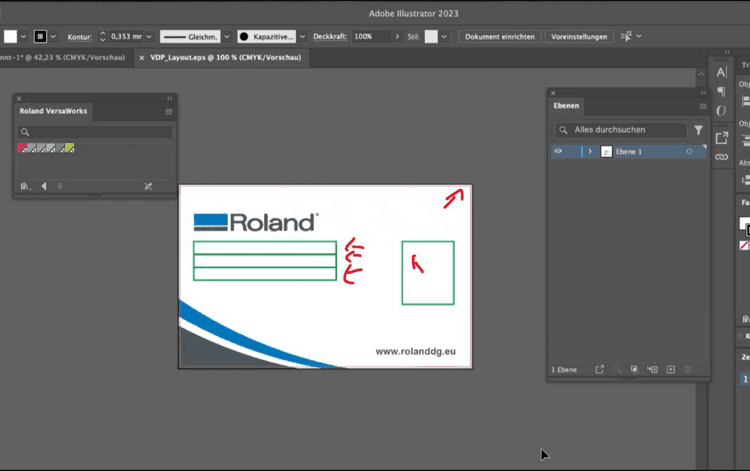Open the Ebenen panel menu

click(x=703, y=106)
